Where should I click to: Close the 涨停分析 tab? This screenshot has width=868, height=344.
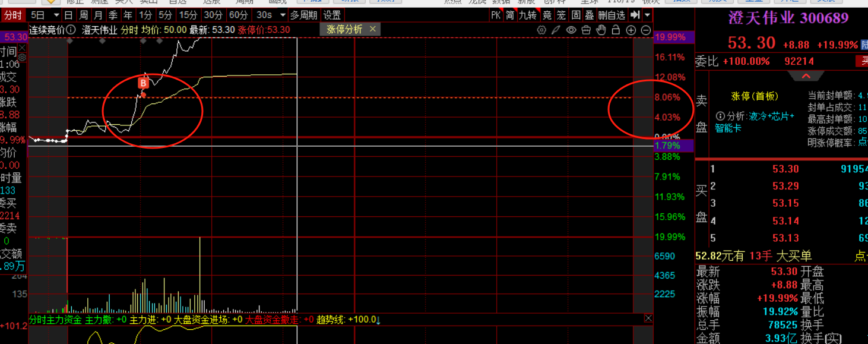pos(373,29)
